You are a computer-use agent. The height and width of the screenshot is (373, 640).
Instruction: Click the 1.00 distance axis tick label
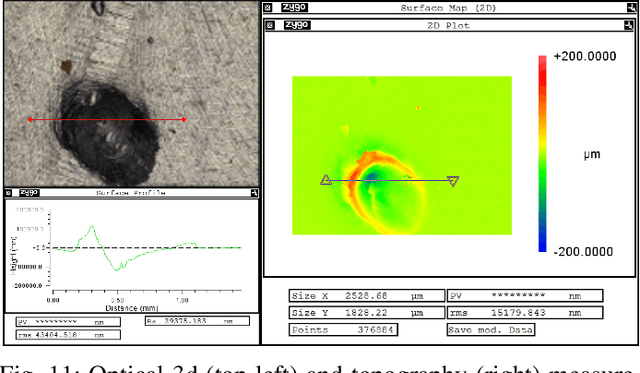[x=182, y=300]
